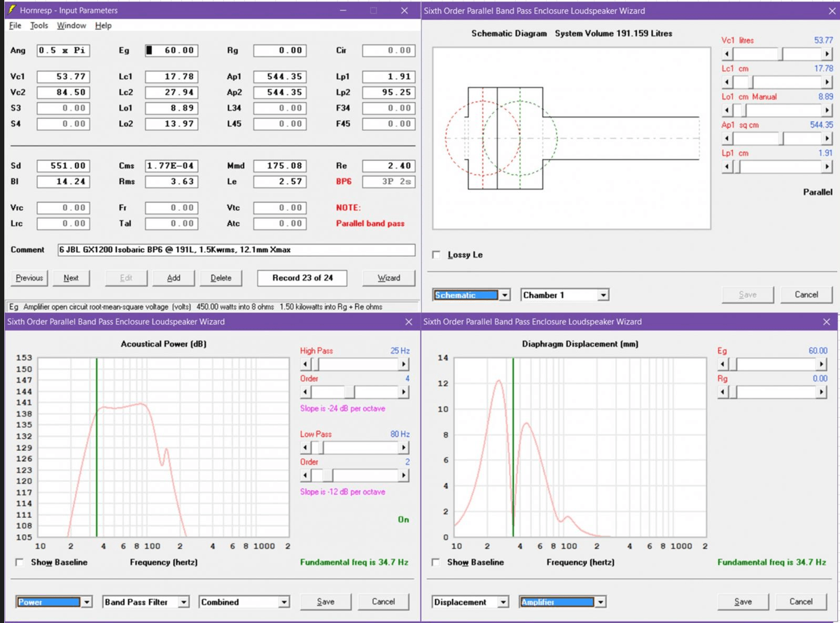Click the Ap2 value field
This screenshot has width=840, height=623.
coord(279,92)
